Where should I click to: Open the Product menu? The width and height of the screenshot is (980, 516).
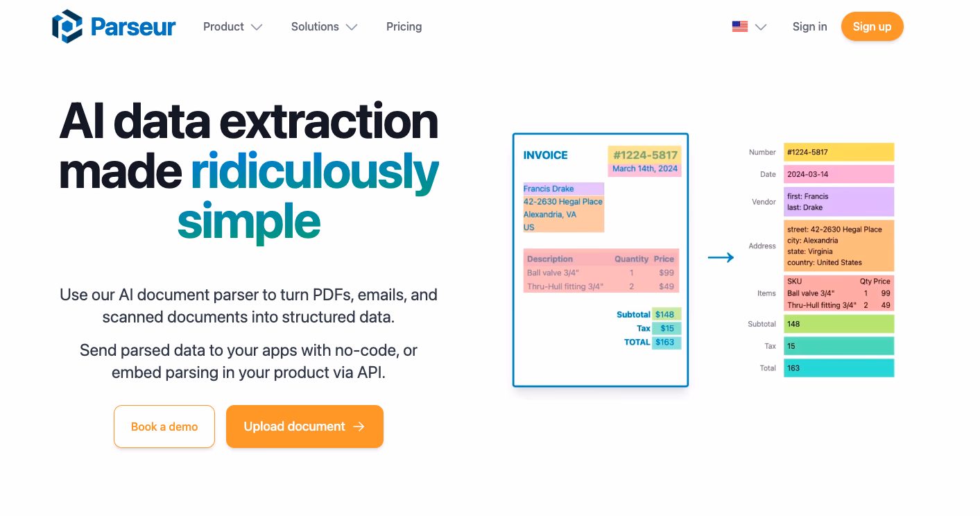[x=223, y=27]
